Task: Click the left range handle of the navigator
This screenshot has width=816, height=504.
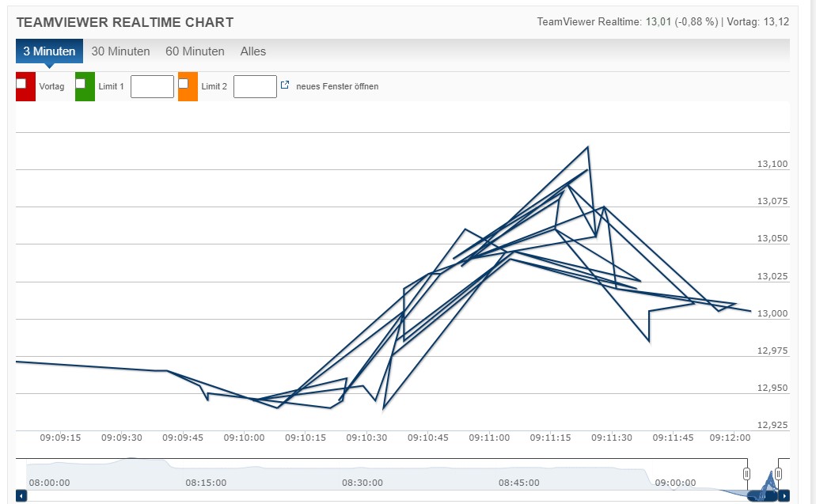Action: pyautogui.click(x=746, y=473)
